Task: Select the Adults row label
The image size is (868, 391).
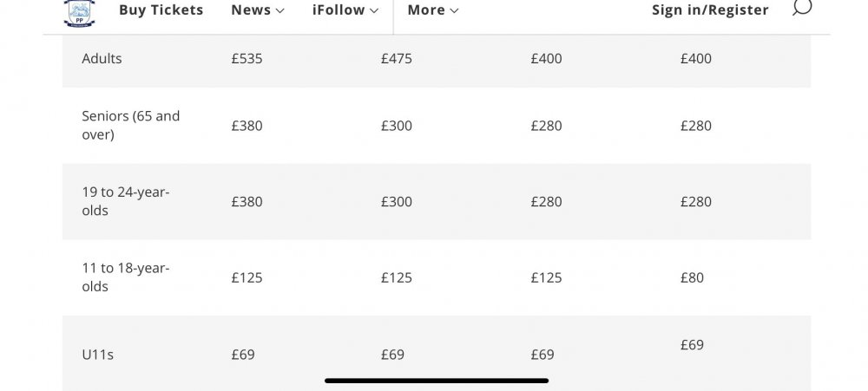Action: [102, 59]
